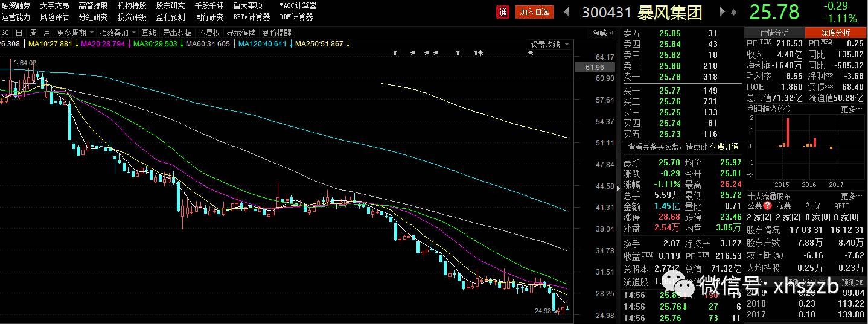Viewport: 868px width, 324px height.
Task: Click first up-down event marker on chart
Action: click(395, 53)
